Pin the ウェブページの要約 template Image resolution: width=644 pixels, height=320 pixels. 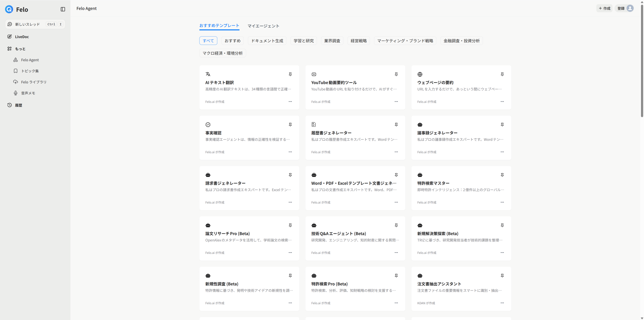click(502, 74)
